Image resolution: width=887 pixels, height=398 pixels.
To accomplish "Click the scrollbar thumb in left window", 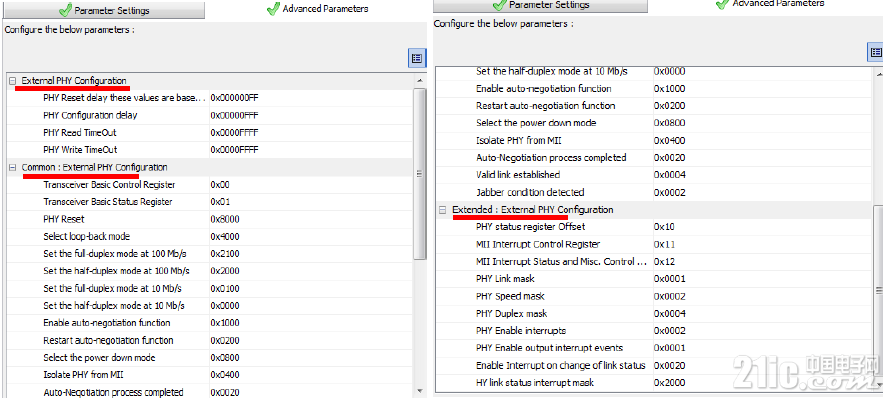I will click(419, 174).
